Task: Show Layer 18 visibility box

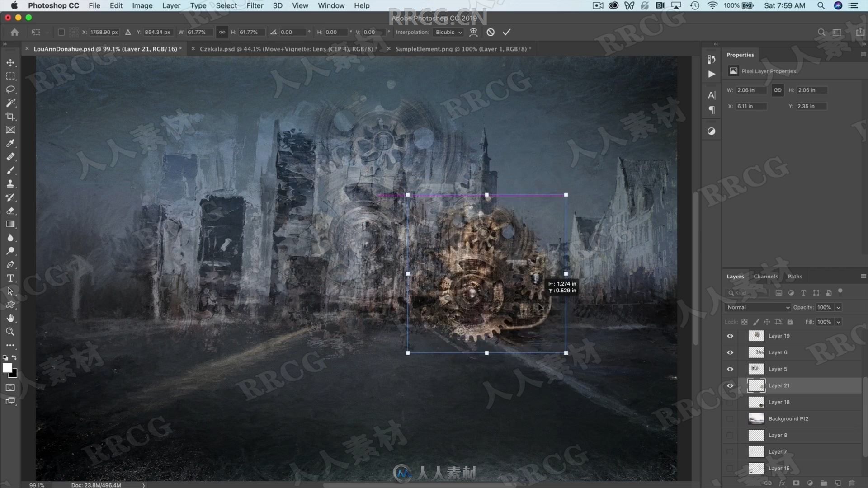Action: pyautogui.click(x=730, y=402)
